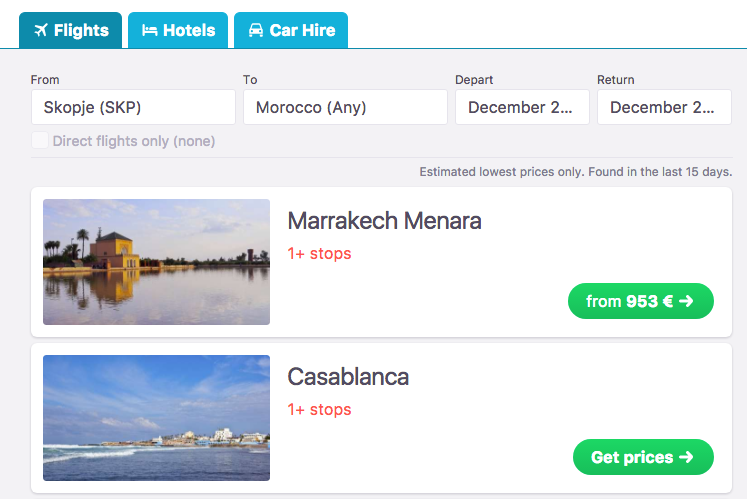Screen dimensions: 747x499
Task: Click the arrow icon beside 953 € price
Action: click(x=686, y=301)
